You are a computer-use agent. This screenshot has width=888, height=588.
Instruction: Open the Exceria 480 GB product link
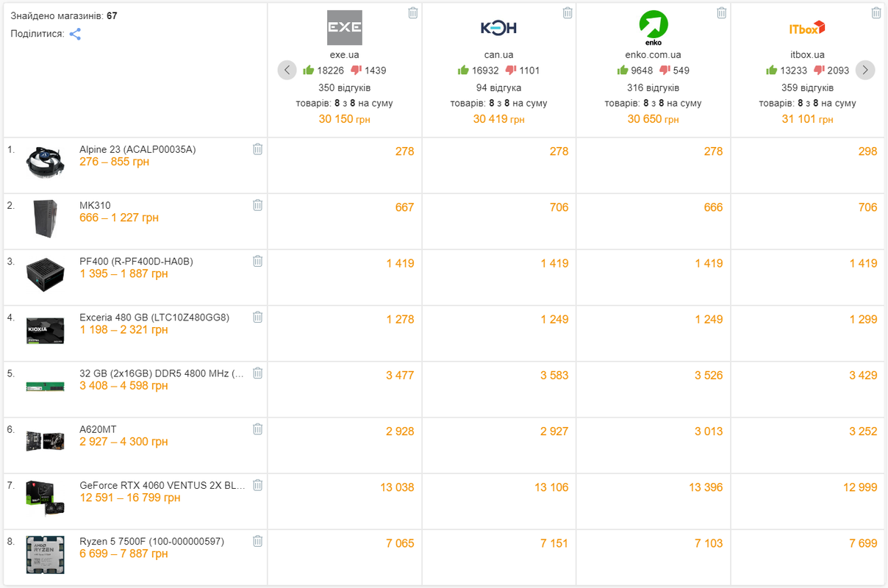[154, 318]
